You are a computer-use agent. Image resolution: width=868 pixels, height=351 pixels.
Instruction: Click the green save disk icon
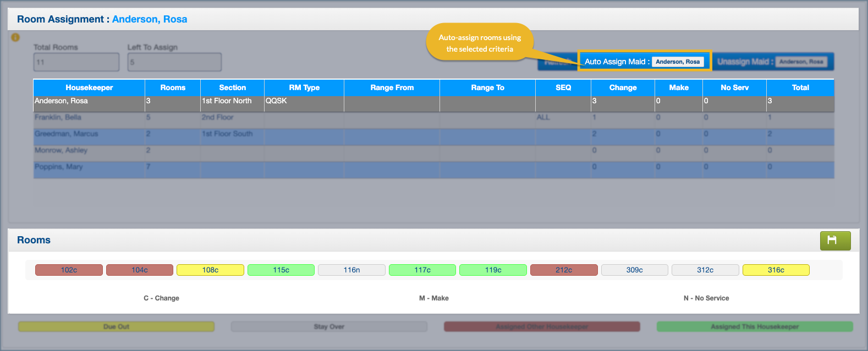coord(835,241)
